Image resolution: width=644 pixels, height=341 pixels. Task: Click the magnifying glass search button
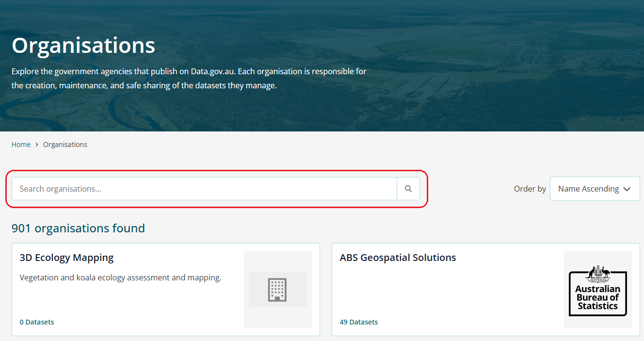point(408,189)
